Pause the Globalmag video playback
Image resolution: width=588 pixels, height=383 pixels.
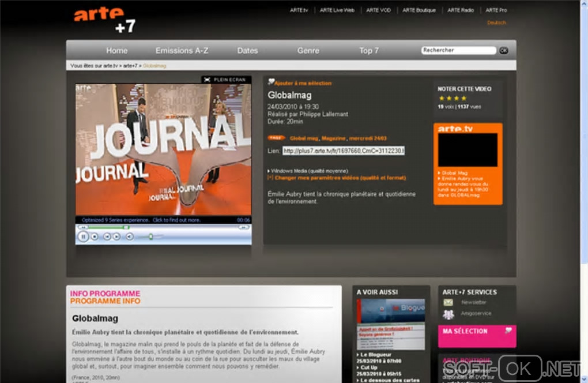point(83,236)
